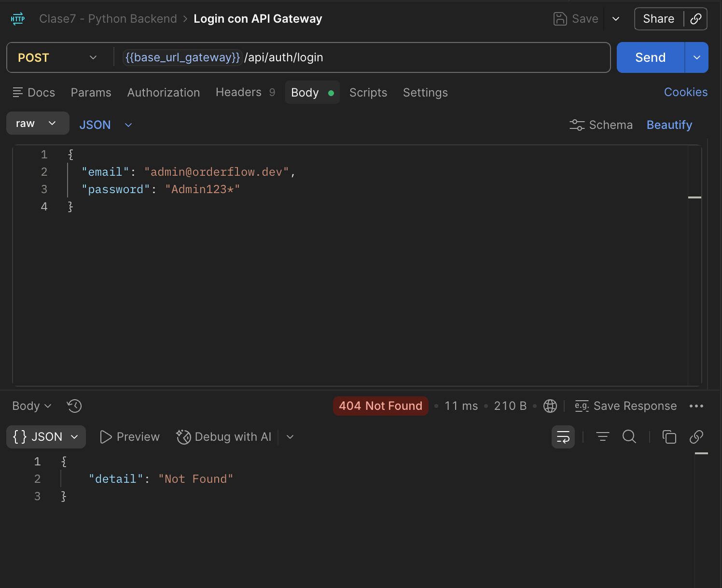Filter the response with the filter icon
Viewport: 722px width, 588px height.
603,437
